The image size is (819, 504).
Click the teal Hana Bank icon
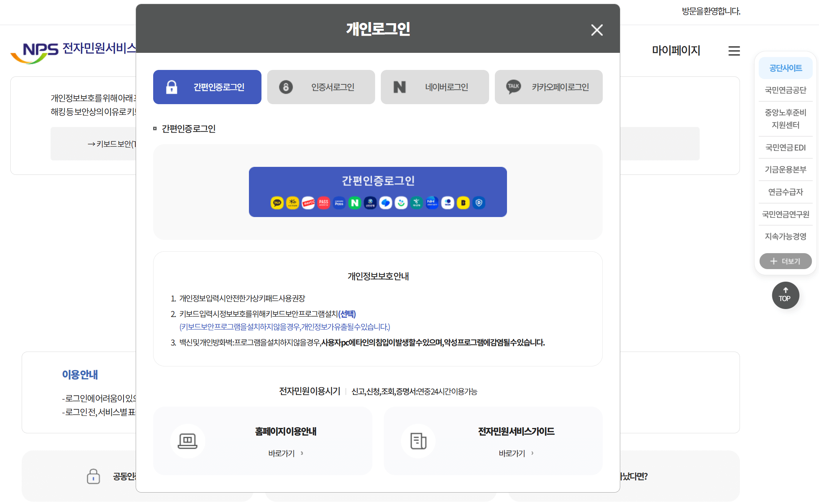(x=417, y=203)
